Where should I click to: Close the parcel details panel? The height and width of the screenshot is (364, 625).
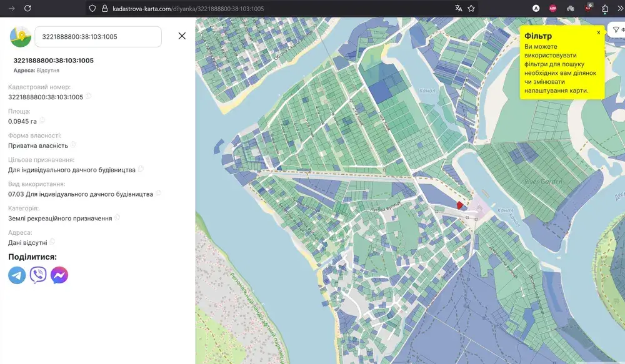[182, 36]
